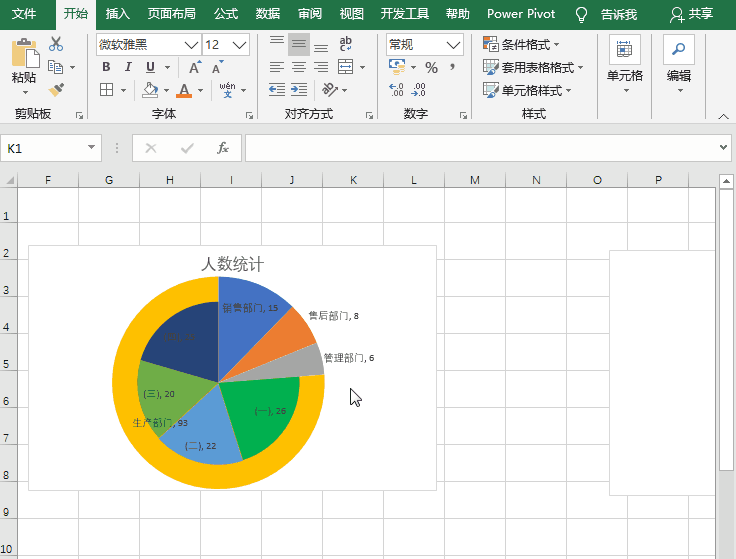The height and width of the screenshot is (559, 736).
Task: Set bottom vertical alignment
Action: (321, 45)
